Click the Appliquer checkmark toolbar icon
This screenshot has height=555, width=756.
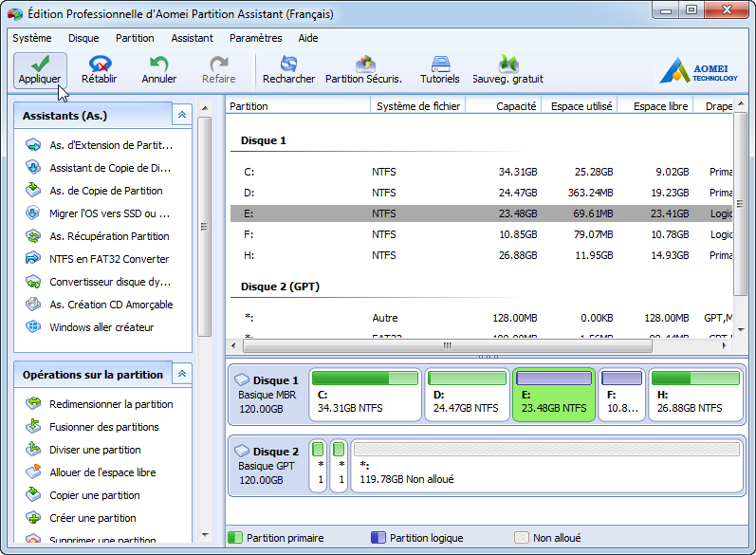coord(40,64)
